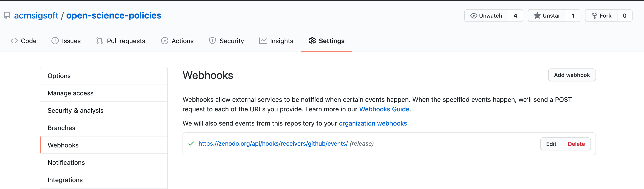Delete the Zenodo webhook
The height and width of the screenshot is (189, 644).
pos(576,144)
